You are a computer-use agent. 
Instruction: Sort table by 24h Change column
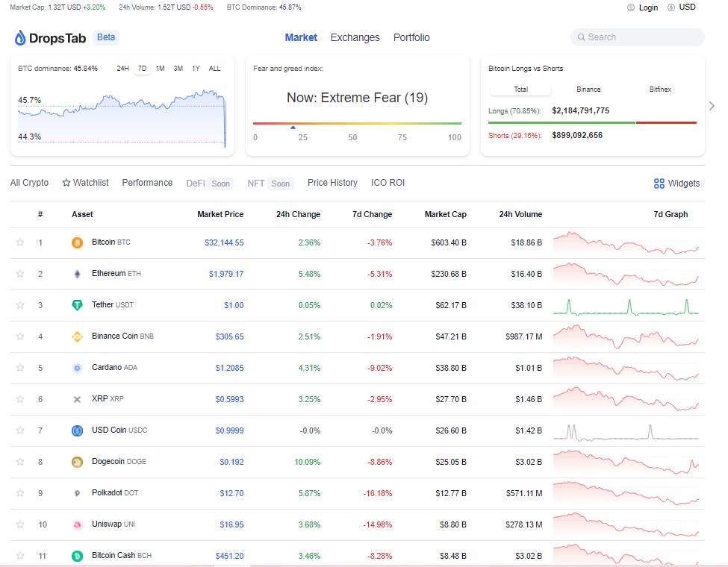[x=298, y=214]
